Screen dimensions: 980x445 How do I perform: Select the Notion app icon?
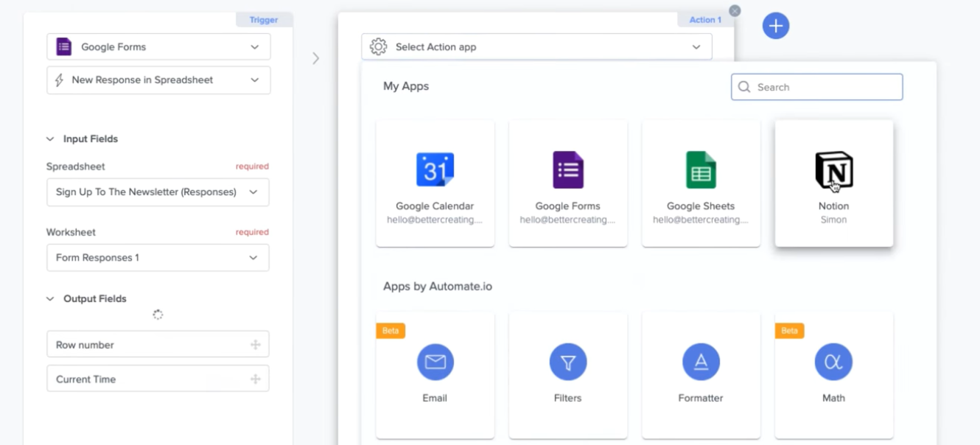pos(833,169)
